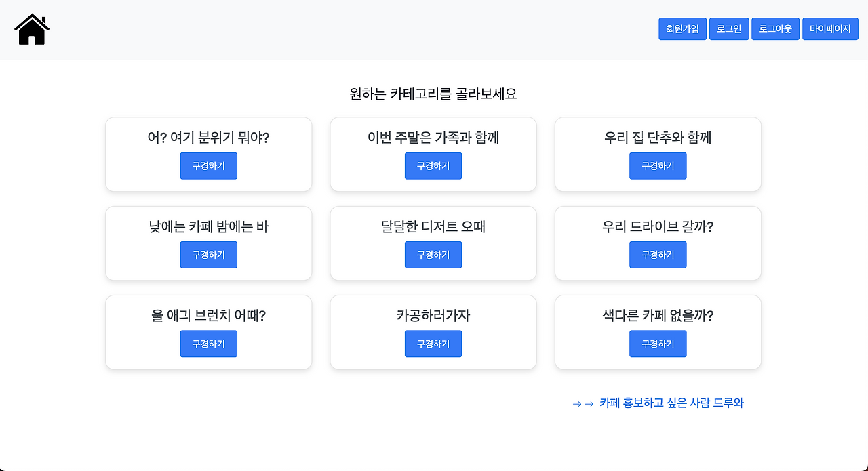Browse the 우리 드라이브 갈까? category
This screenshot has width=868, height=471.
coord(658,255)
